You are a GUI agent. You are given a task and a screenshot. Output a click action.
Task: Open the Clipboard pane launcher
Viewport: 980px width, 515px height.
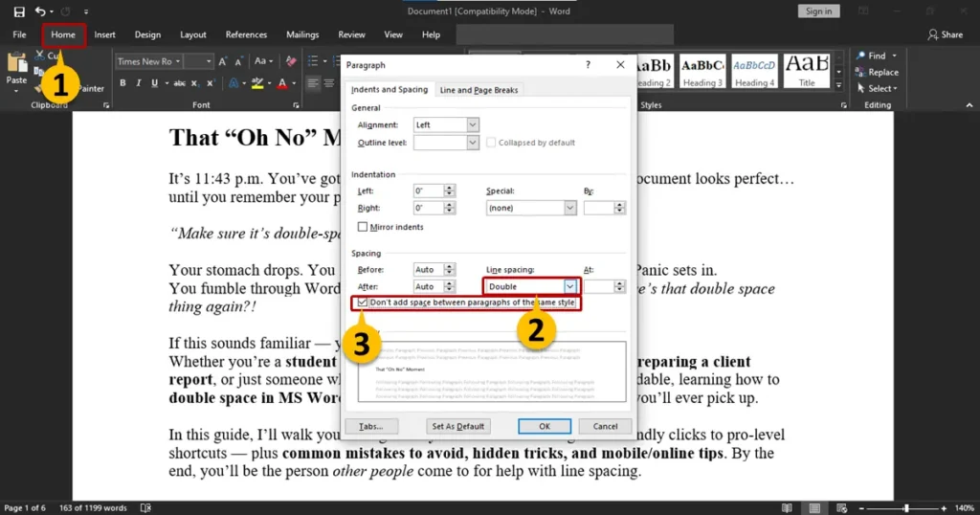pyautogui.click(x=106, y=105)
